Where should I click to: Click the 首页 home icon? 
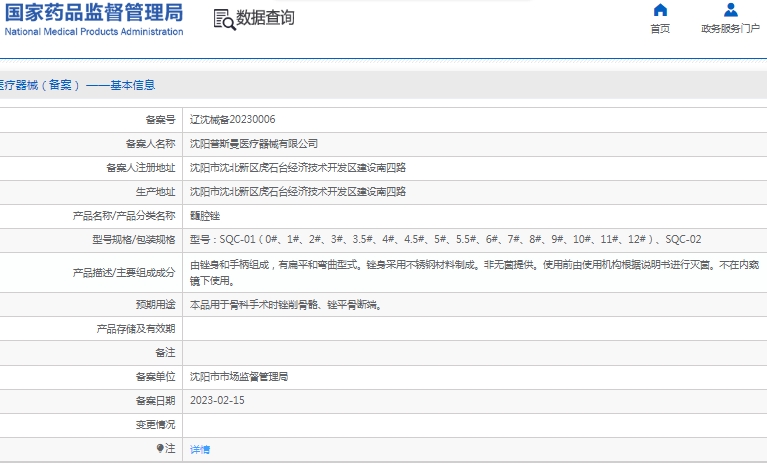point(660,10)
